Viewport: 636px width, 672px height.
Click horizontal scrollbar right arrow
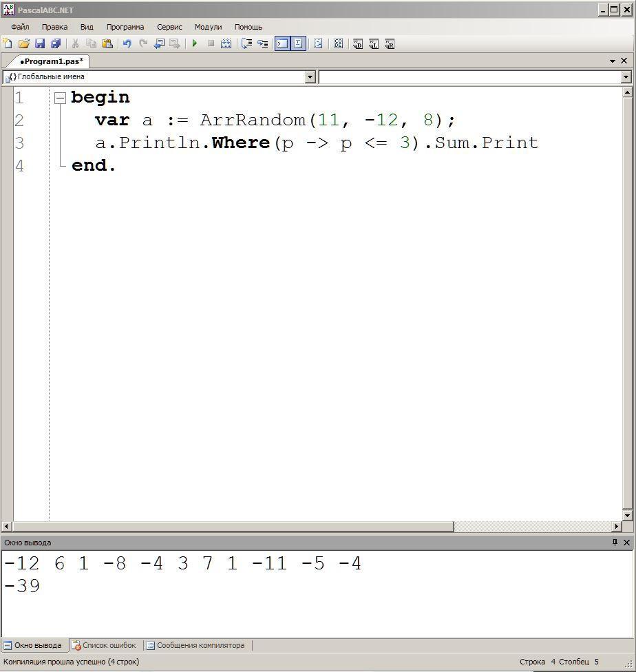[616, 526]
